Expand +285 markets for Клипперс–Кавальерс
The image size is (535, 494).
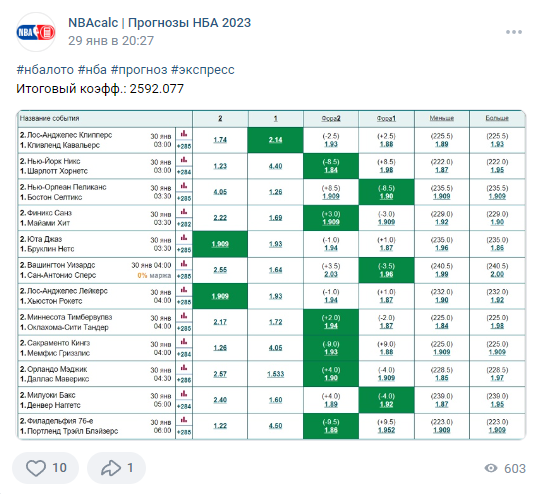pyautogui.click(x=184, y=146)
